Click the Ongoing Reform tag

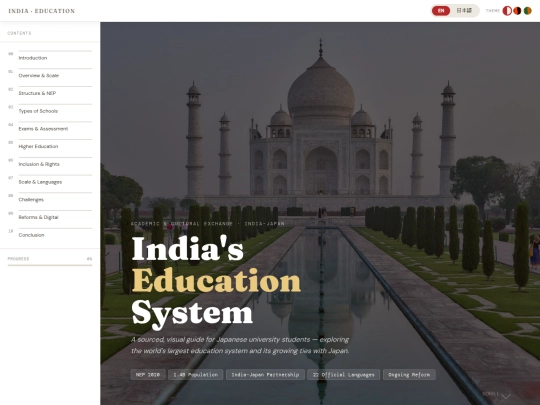[409, 374]
